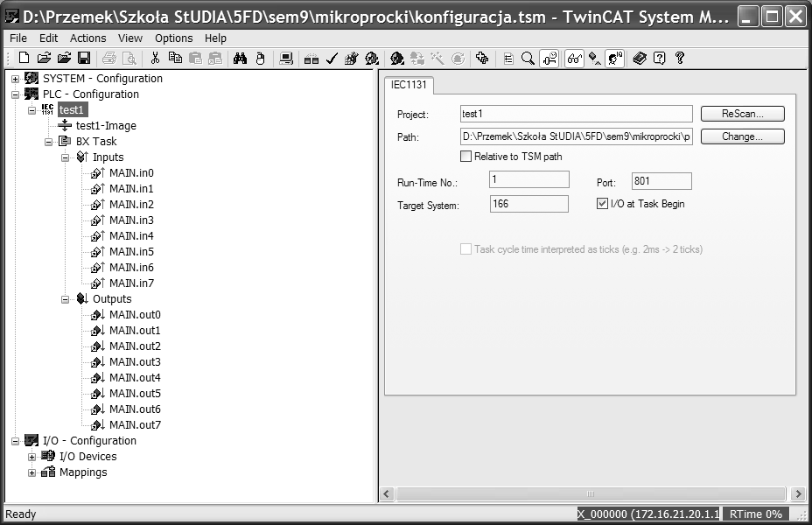Click the Print printer toolbar icon
The height and width of the screenshot is (525, 812).
click(109, 58)
